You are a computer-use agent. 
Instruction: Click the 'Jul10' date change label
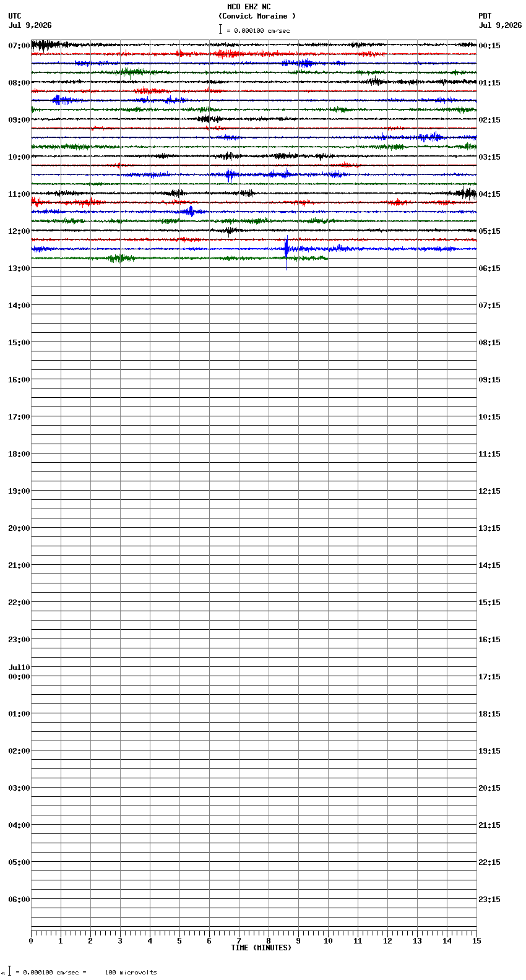point(19,668)
